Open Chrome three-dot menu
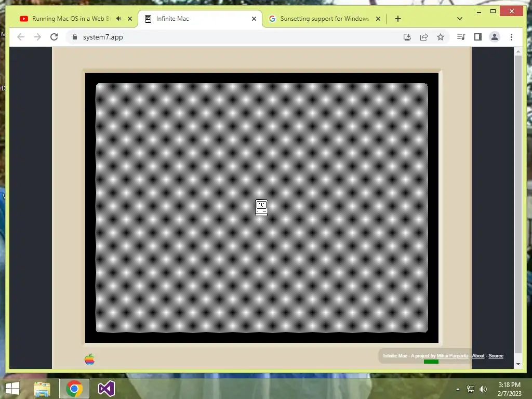This screenshot has width=532, height=399. coord(511,37)
